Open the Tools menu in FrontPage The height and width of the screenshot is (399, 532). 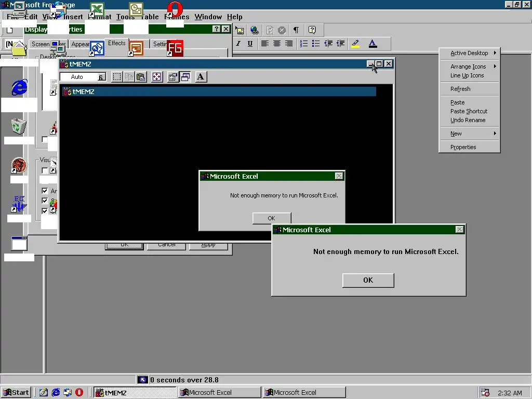[126, 17]
